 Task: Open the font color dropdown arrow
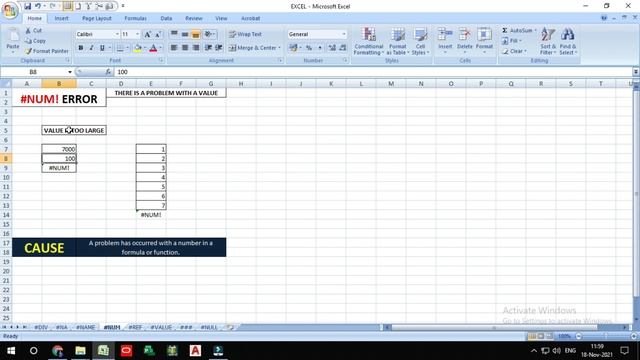pyautogui.click(x=160, y=48)
